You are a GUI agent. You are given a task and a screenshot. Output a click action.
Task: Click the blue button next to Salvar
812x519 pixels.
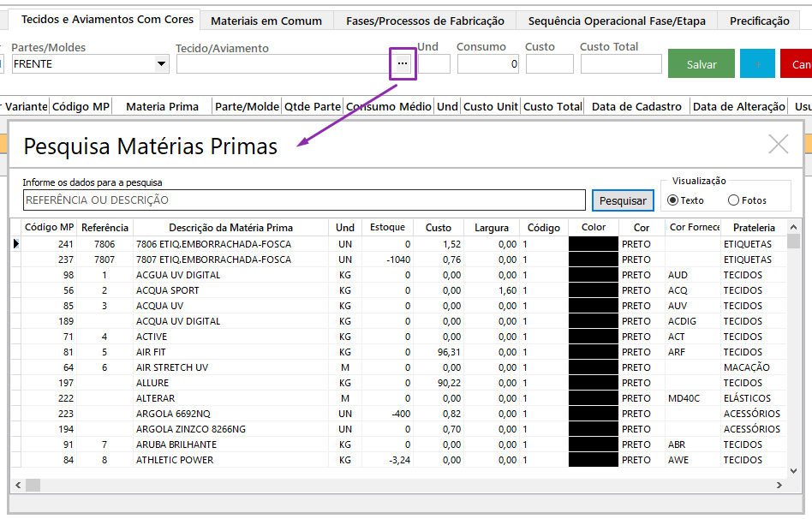tap(757, 64)
